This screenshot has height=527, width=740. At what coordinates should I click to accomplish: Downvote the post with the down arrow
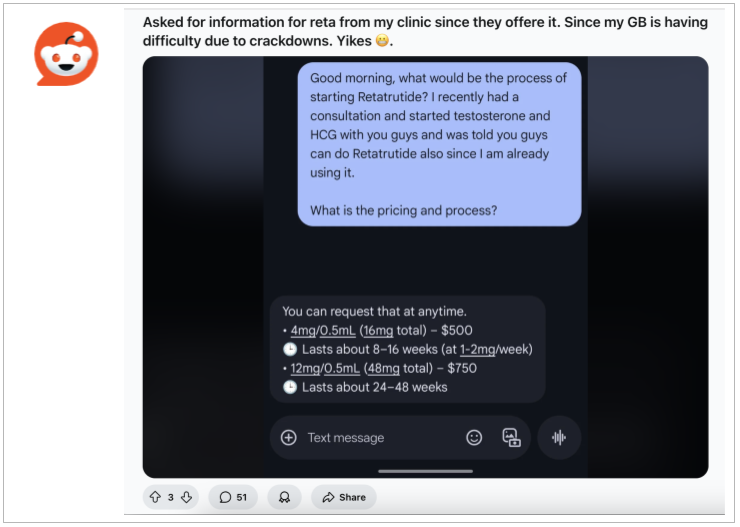click(x=186, y=497)
